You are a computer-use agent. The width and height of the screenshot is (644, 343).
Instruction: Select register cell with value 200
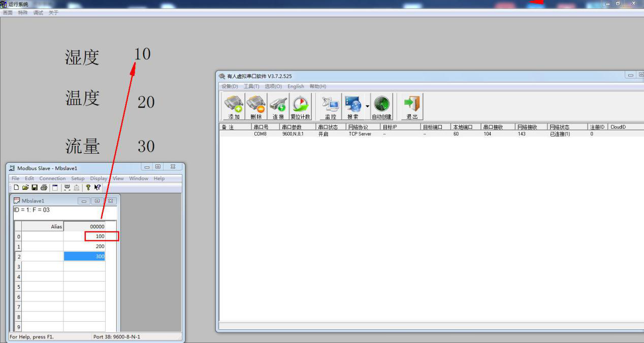[85, 247]
